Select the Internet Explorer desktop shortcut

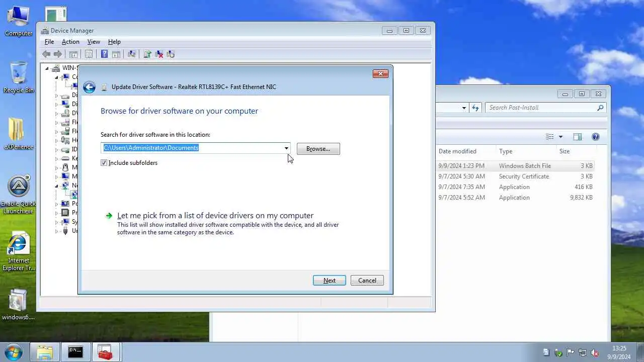[x=19, y=251]
